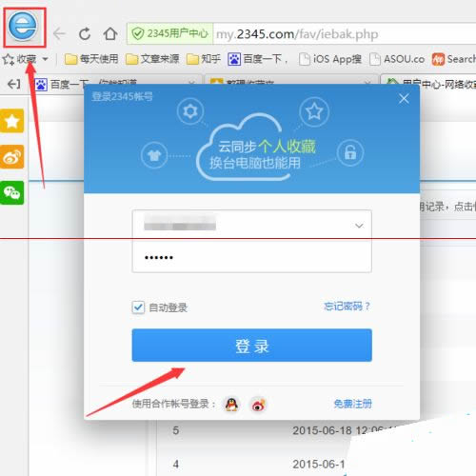Open the 免费注册 link

(352, 404)
